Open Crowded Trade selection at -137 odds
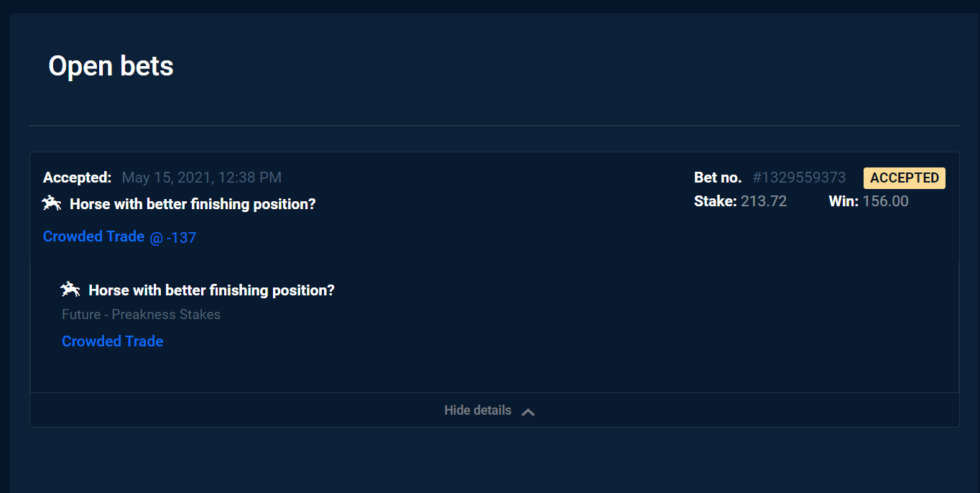This screenshot has height=493, width=980. point(93,236)
